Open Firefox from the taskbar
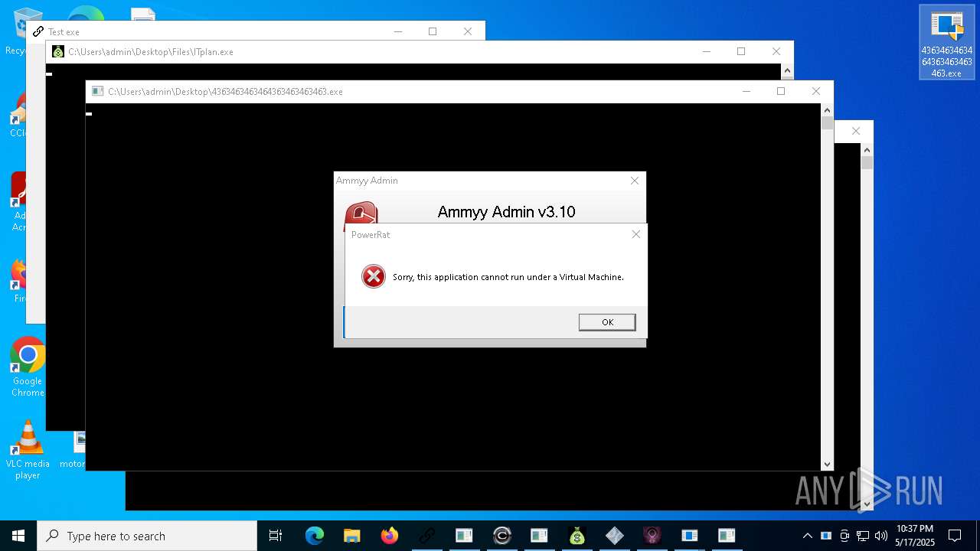 coord(389,536)
